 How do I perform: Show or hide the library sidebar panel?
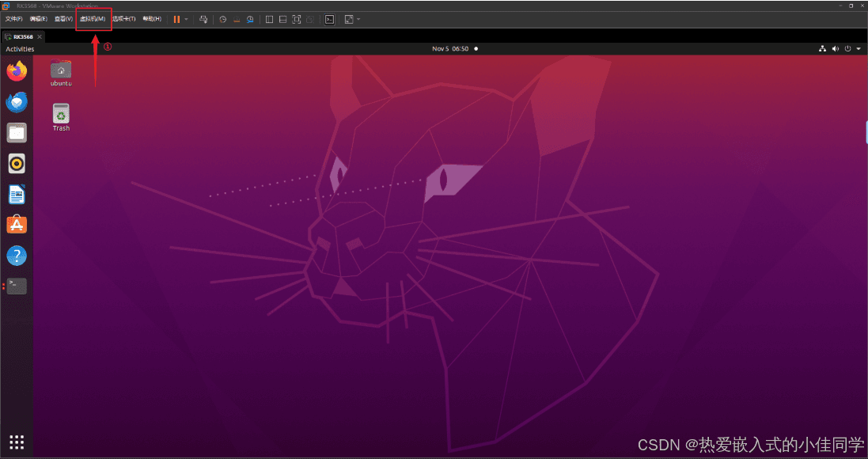[x=269, y=19]
